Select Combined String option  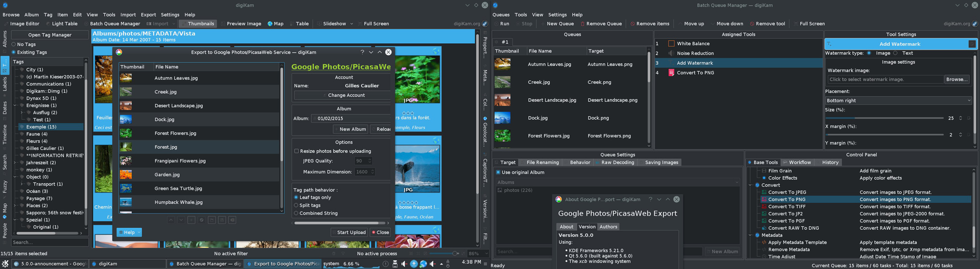(x=296, y=213)
